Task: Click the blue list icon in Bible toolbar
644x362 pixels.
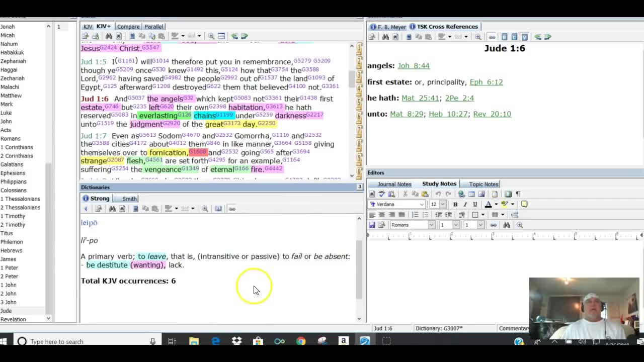Action: pos(132,36)
